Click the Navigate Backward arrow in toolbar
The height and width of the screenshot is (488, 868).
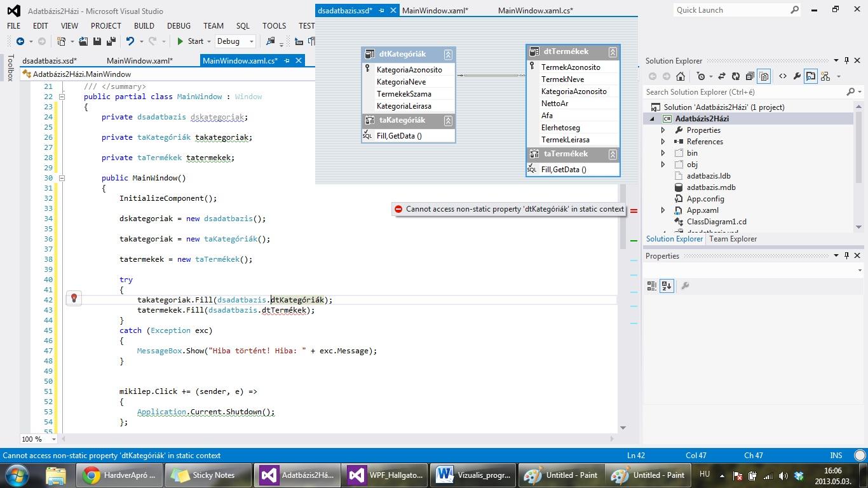20,41
